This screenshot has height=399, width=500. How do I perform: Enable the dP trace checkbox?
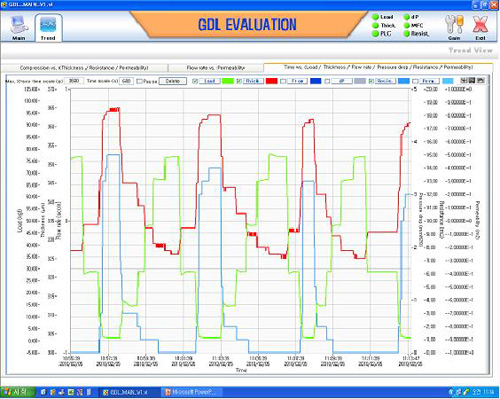pyautogui.click(x=327, y=81)
